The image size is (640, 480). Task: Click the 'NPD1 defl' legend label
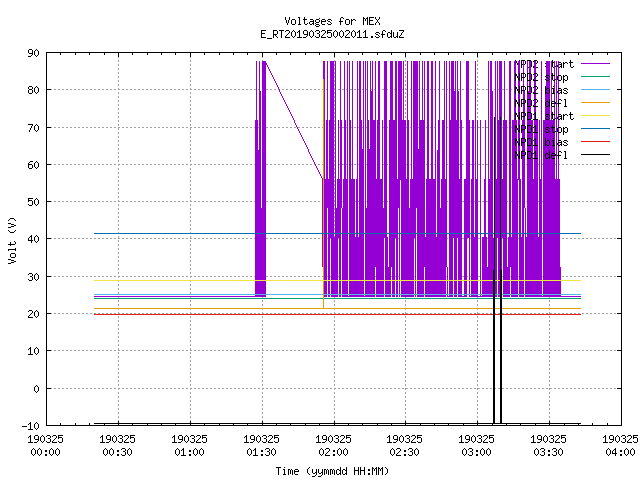541,156
